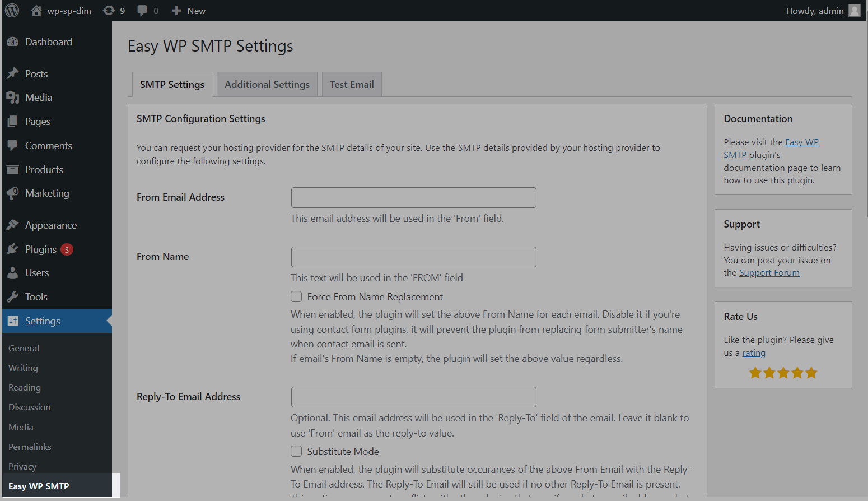Open the Privacy settings submenu
The width and height of the screenshot is (868, 501).
(22, 466)
